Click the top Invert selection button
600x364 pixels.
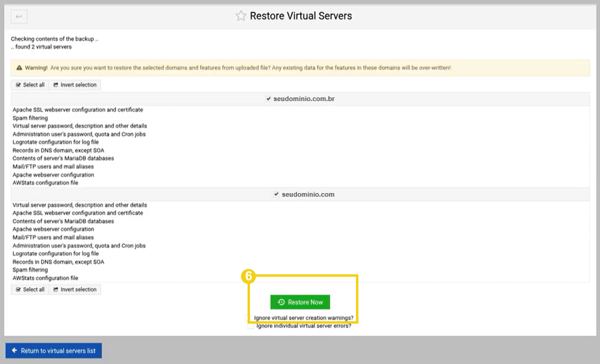coord(74,85)
